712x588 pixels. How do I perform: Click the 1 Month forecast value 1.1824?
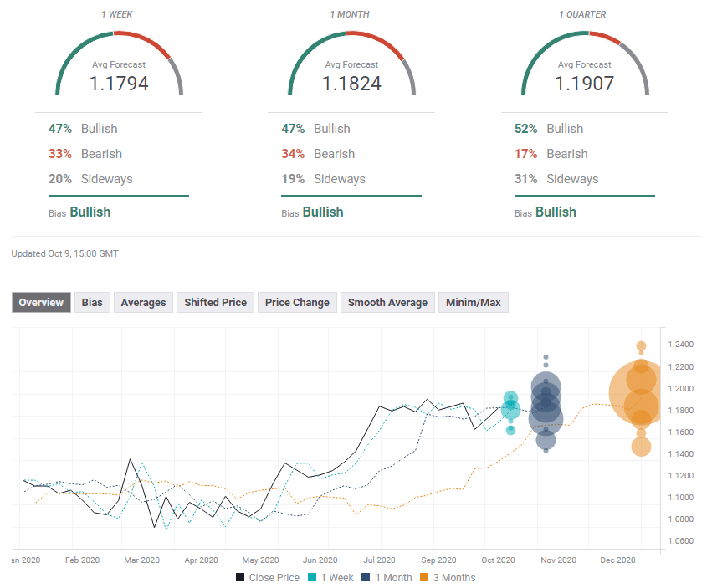click(351, 84)
